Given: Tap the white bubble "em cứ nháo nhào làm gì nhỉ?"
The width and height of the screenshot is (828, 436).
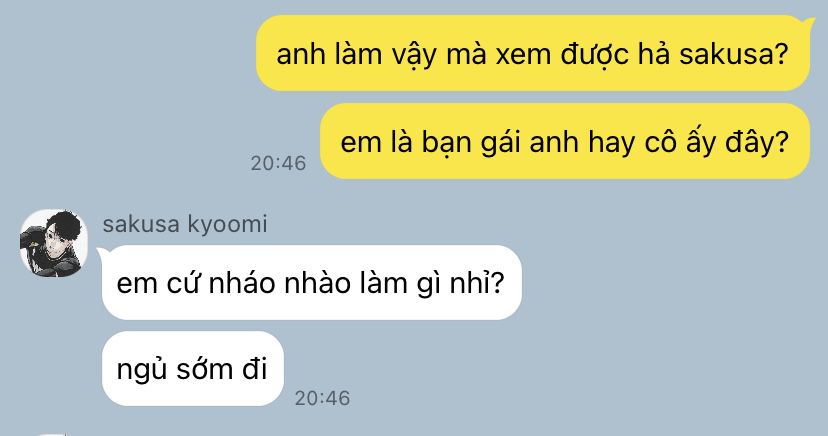Looking at the screenshot, I should 312,282.
